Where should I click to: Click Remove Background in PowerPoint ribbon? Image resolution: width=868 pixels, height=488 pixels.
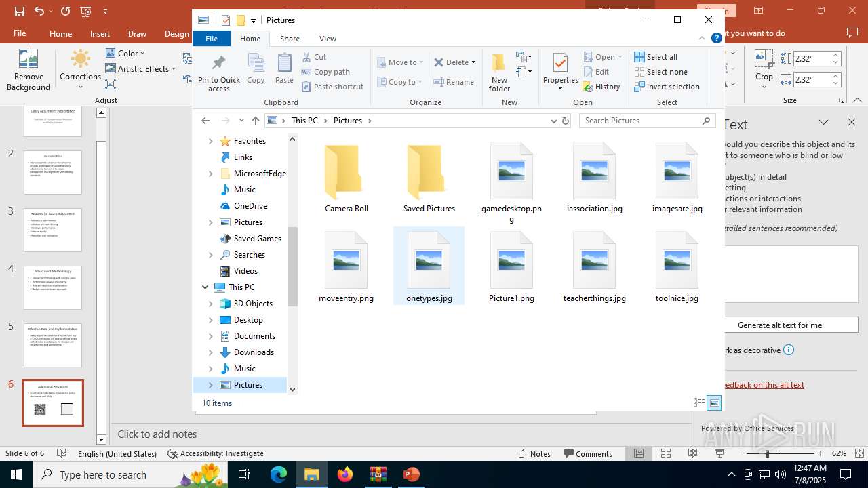(28, 70)
